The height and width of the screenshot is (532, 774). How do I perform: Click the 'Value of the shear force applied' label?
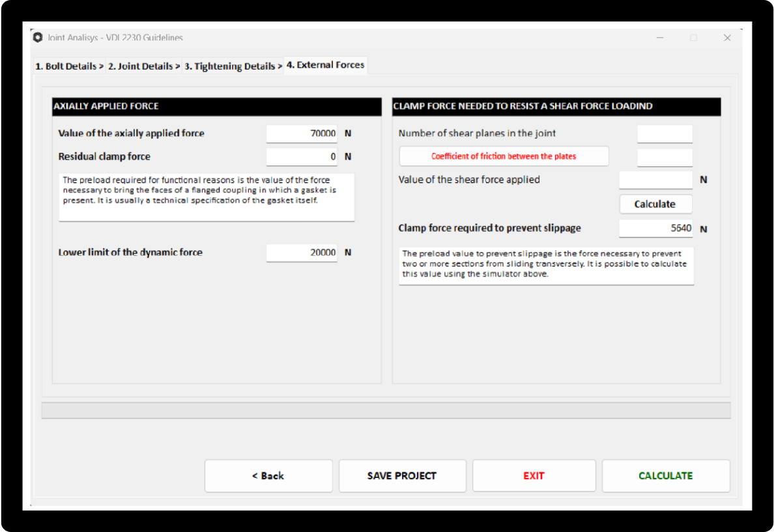coord(469,180)
